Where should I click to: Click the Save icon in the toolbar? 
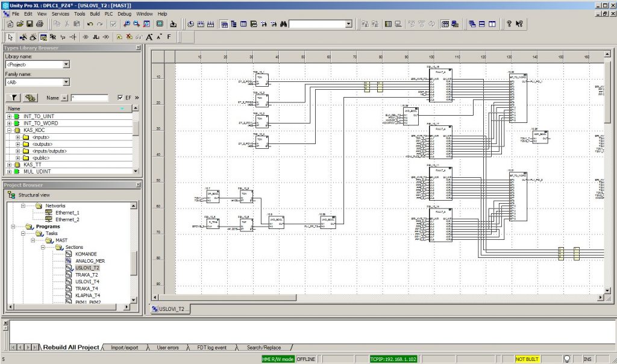30,24
